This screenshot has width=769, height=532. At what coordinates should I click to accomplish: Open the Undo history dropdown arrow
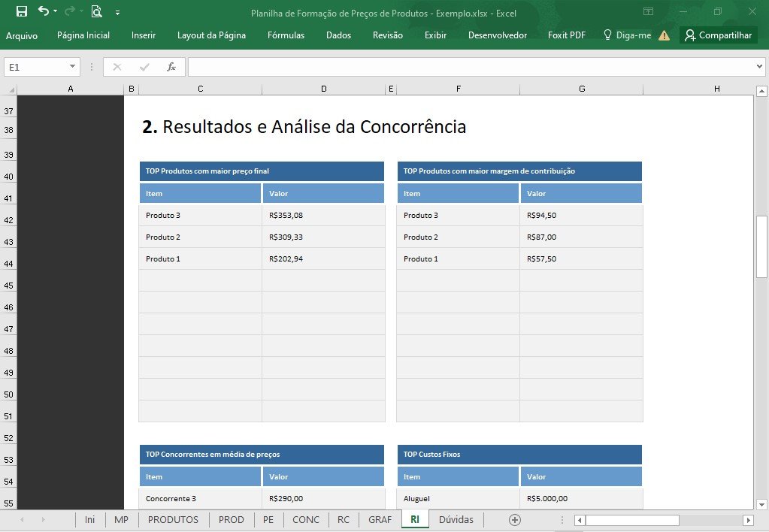(55, 11)
